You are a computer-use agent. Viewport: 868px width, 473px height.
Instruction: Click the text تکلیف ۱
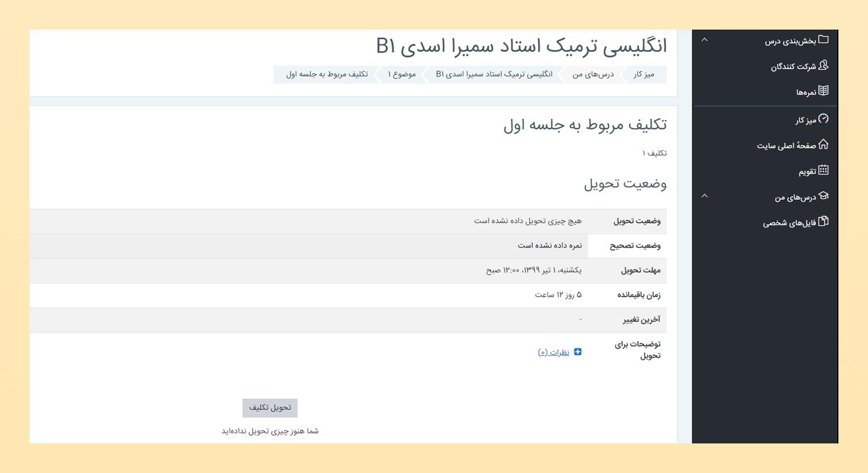[x=655, y=153]
